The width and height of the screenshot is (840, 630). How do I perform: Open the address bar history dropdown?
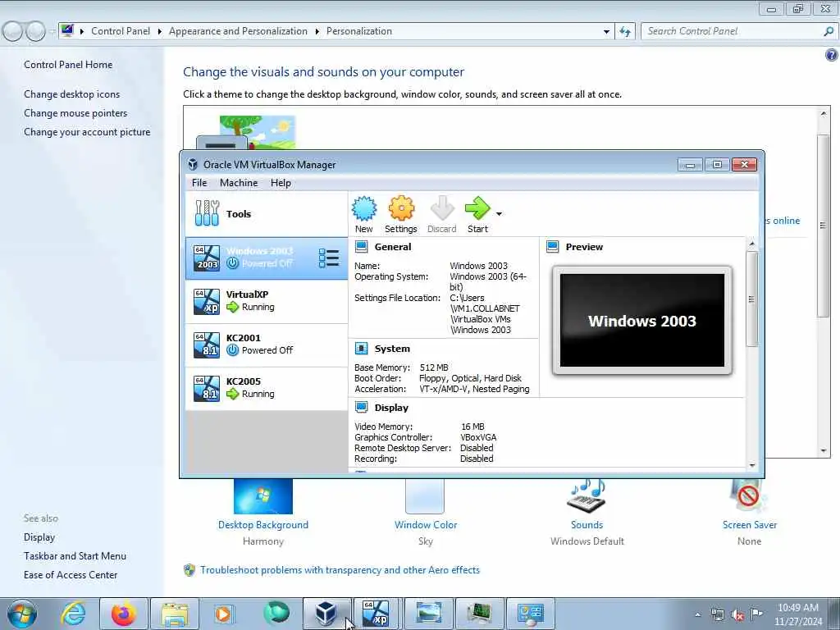(606, 32)
